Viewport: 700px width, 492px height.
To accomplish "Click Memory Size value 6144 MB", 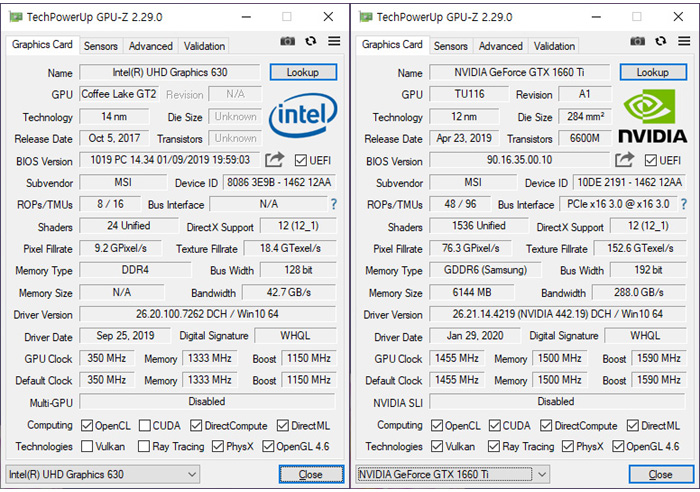I will [472, 292].
